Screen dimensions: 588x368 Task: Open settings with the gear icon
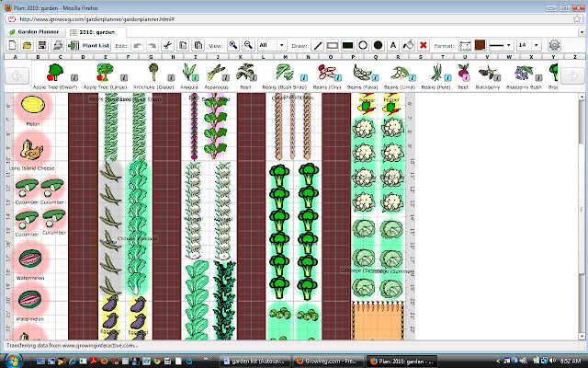click(x=554, y=45)
